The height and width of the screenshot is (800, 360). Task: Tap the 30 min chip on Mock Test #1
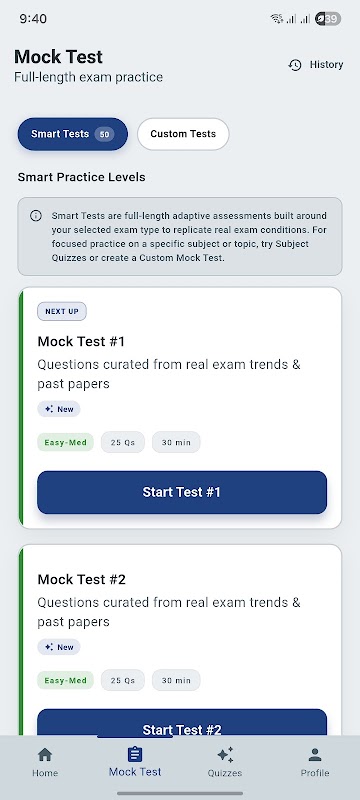[x=176, y=442]
